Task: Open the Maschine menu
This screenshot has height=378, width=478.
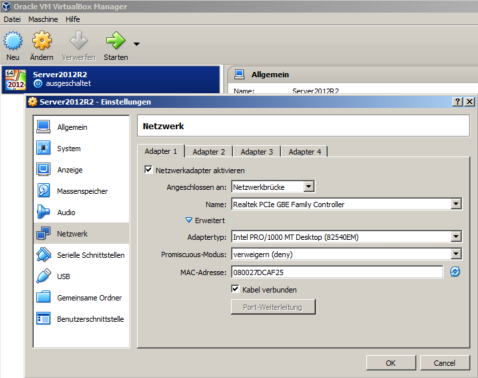Action: (x=43, y=19)
